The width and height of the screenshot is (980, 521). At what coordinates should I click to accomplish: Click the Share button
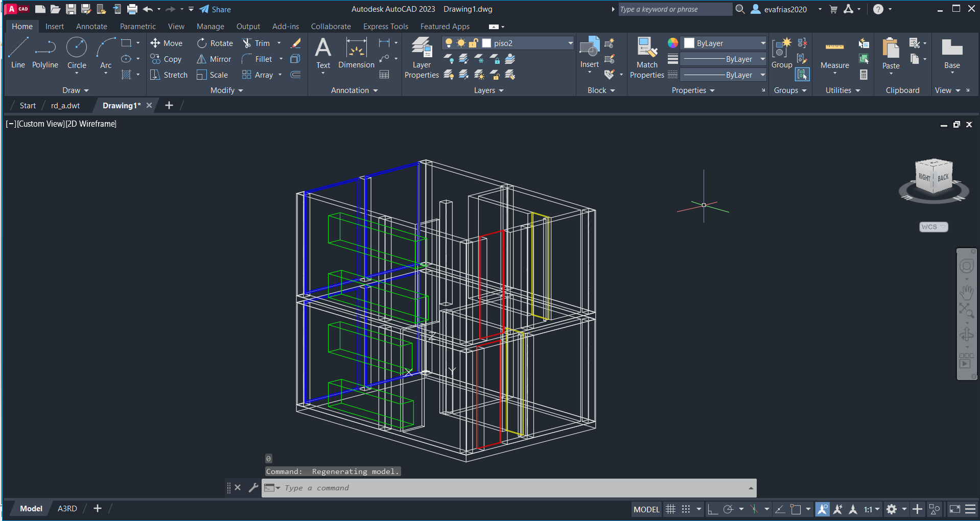pyautogui.click(x=215, y=9)
